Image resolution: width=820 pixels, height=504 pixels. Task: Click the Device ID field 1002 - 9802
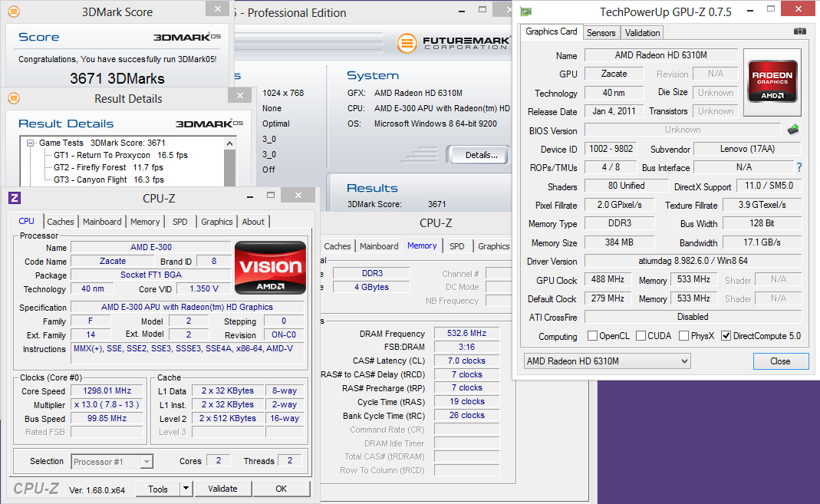[611, 149]
